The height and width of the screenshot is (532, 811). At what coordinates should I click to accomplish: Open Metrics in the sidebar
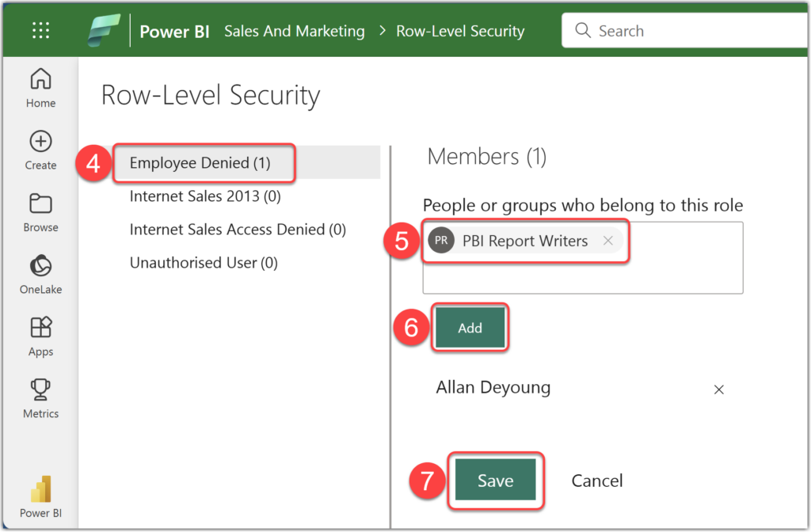coord(41,399)
